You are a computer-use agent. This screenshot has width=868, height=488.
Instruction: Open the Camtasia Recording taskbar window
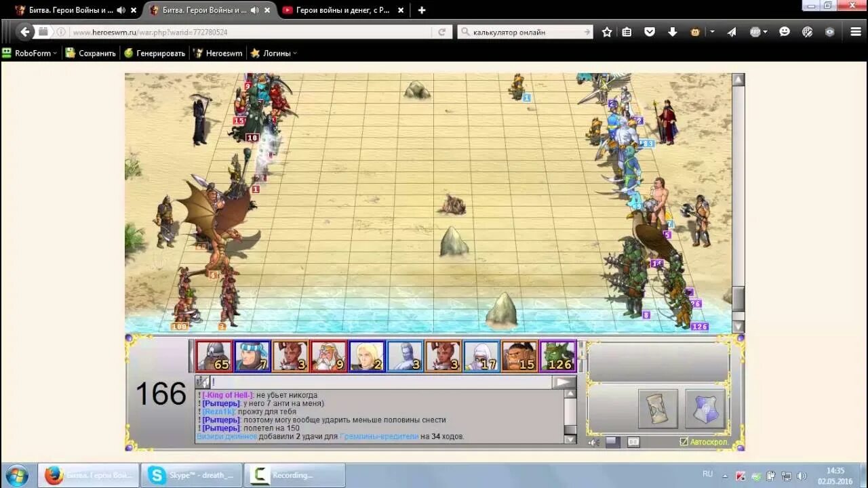294,475
